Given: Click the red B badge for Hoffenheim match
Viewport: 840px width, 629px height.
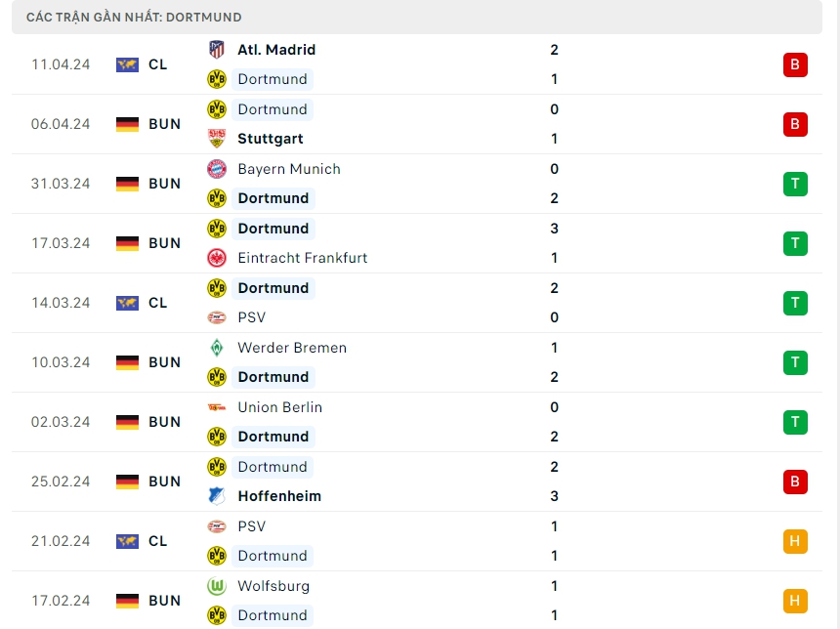Looking at the screenshot, I should (x=795, y=482).
